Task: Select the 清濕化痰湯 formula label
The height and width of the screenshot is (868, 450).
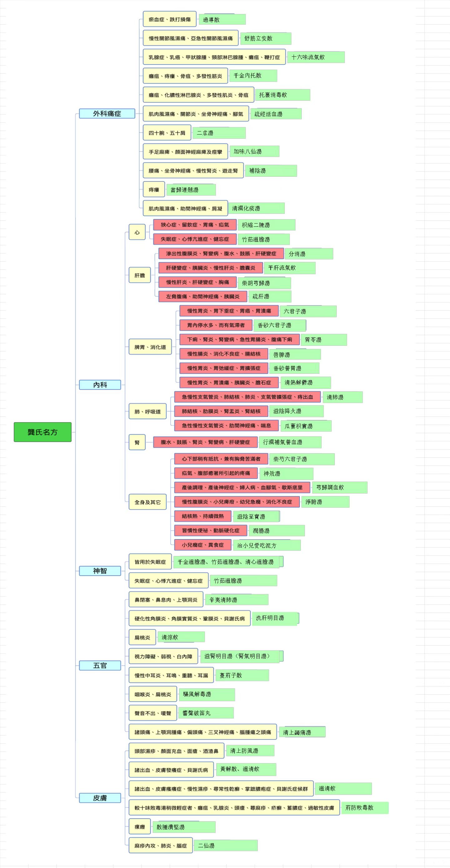Action: click(257, 209)
